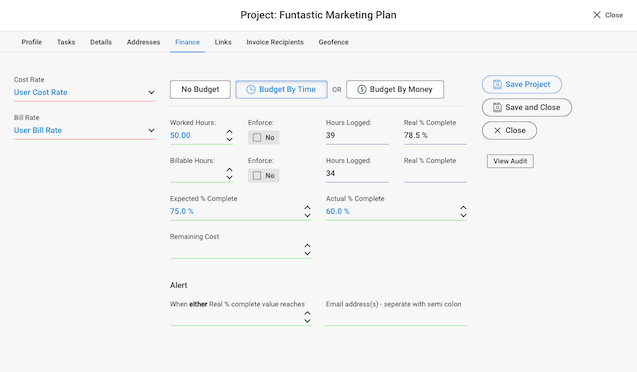637x372 pixels.
Task: Open the Cost Rate dropdown
Action: (84, 93)
